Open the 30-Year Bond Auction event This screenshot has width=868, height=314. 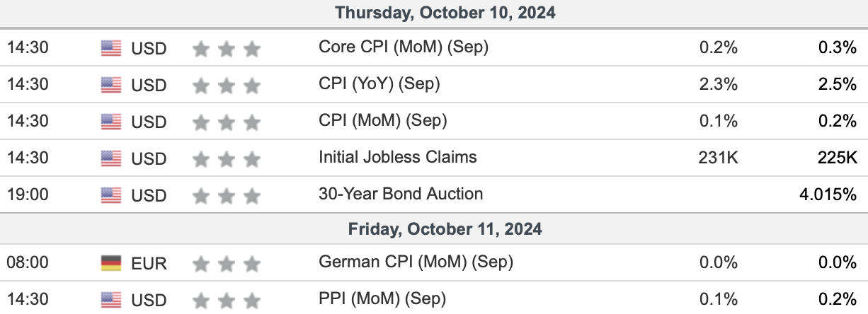401,194
